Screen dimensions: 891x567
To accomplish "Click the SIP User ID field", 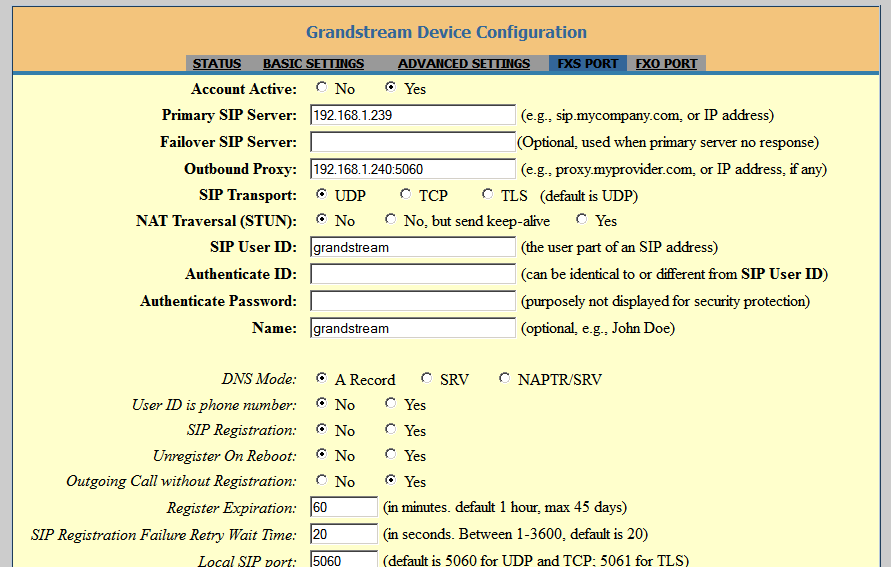I will click(413, 247).
